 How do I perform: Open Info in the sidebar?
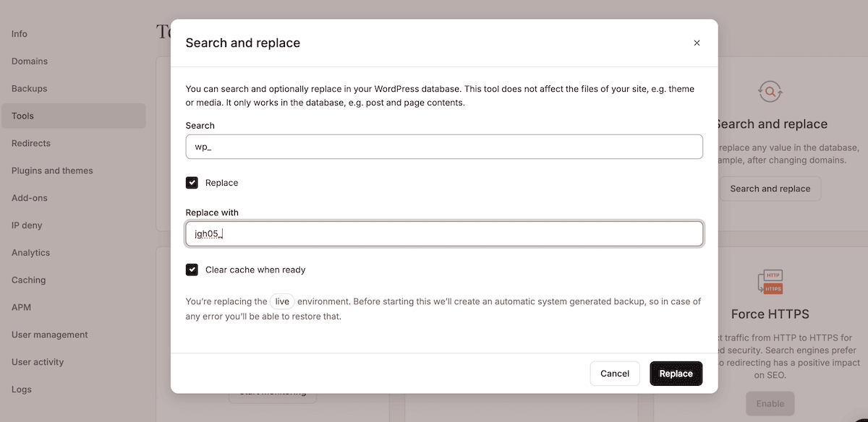pos(20,34)
